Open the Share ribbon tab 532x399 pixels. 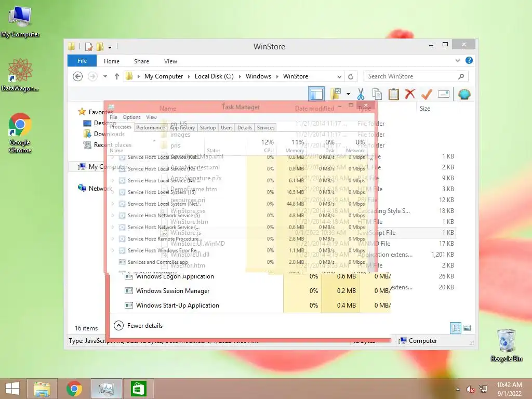click(141, 61)
